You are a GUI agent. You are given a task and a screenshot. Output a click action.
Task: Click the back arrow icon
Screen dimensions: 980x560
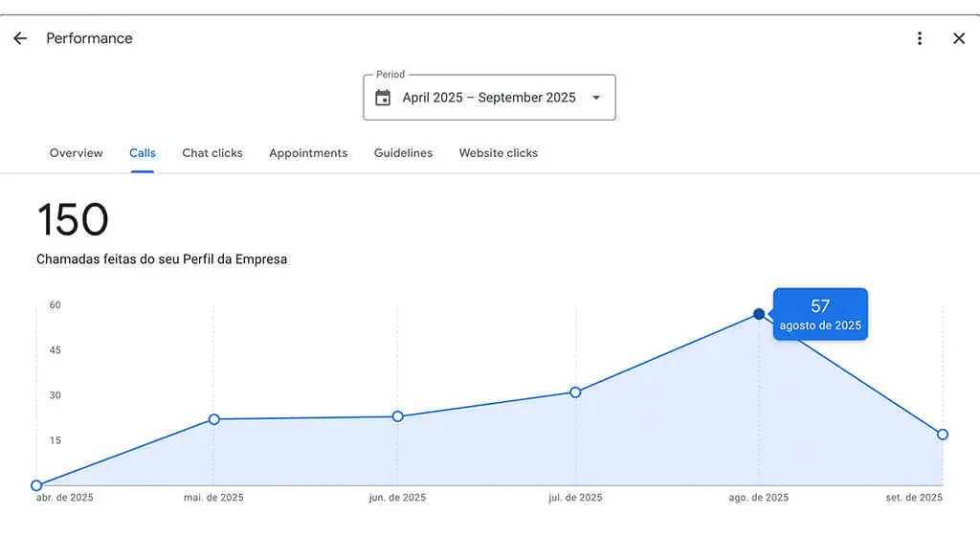click(19, 38)
